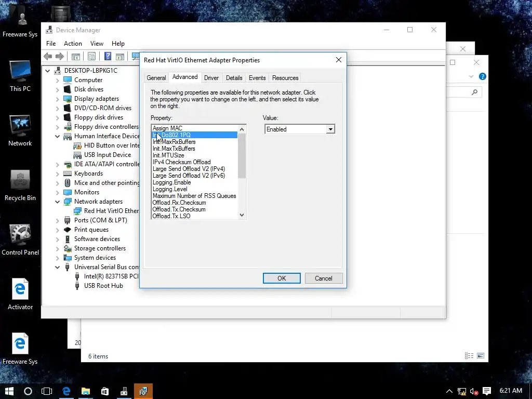Click OK in adapter properties dialog
The width and height of the screenshot is (532, 399).
coord(282,278)
